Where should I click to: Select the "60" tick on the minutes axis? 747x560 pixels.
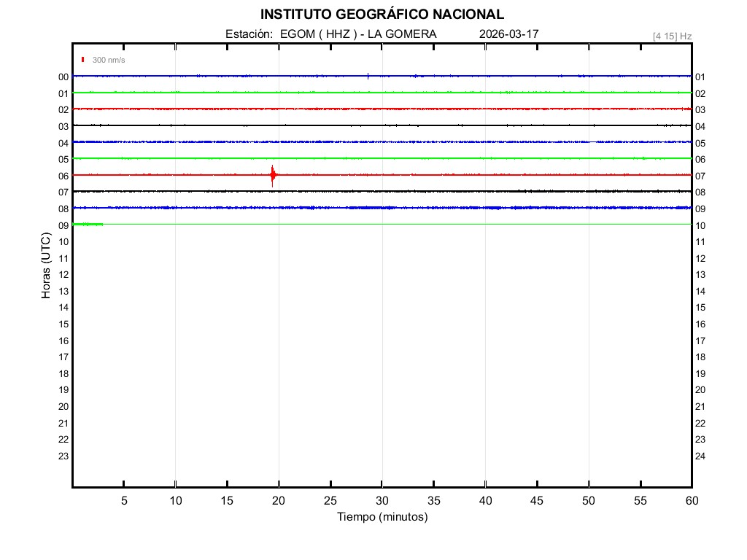pos(691,500)
